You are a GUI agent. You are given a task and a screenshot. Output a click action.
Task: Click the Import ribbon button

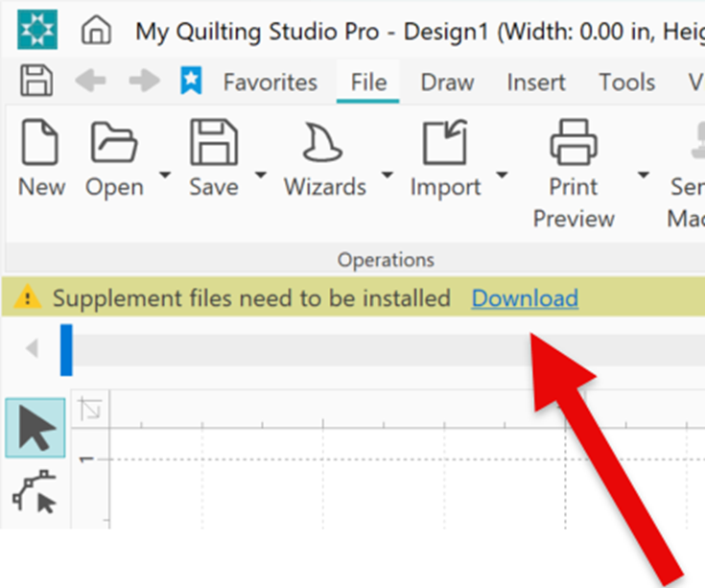coord(445,158)
